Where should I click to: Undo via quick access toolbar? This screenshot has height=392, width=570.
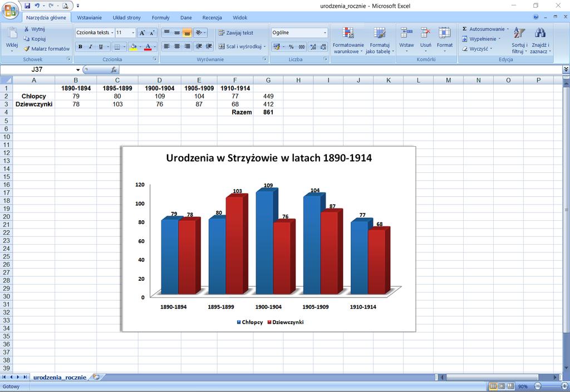(37, 6)
